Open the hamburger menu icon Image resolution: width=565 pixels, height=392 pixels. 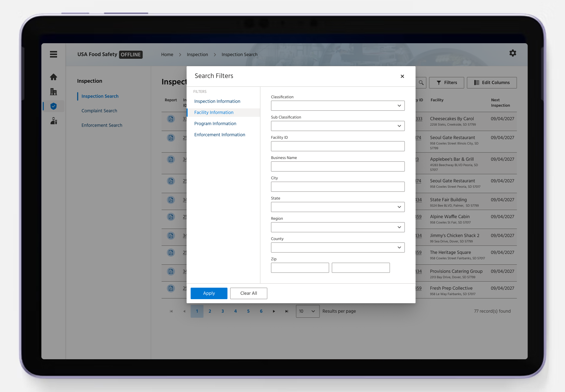point(53,54)
